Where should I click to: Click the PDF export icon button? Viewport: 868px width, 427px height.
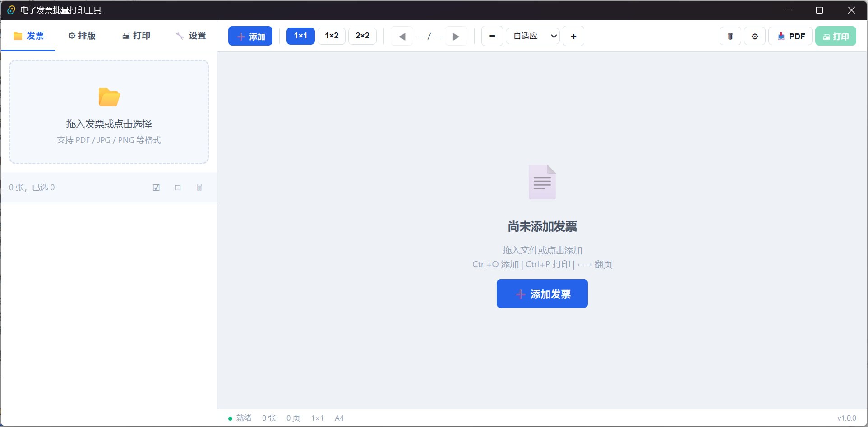pos(790,36)
